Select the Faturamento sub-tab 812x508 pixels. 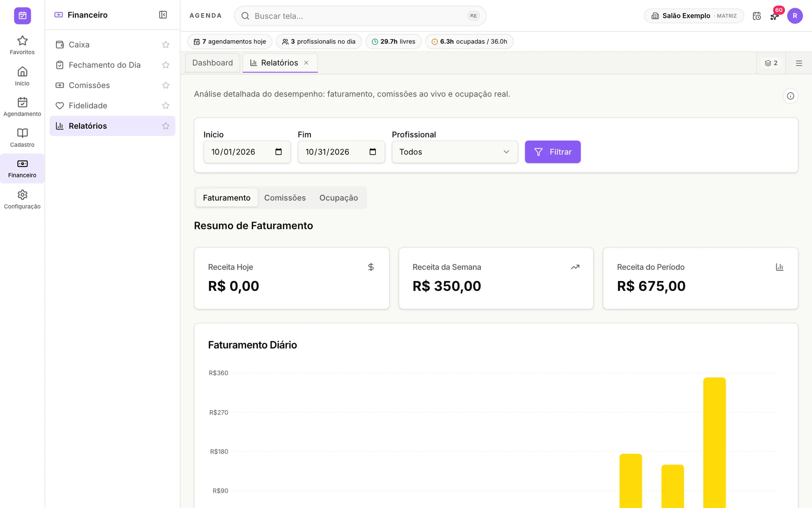pyautogui.click(x=227, y=198)
